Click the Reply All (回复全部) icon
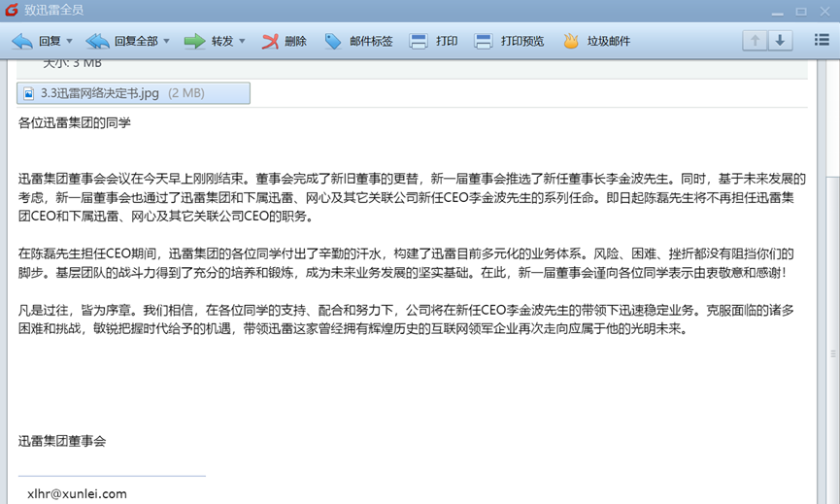Screen dimensions: 840x504 tap(97, 41)
